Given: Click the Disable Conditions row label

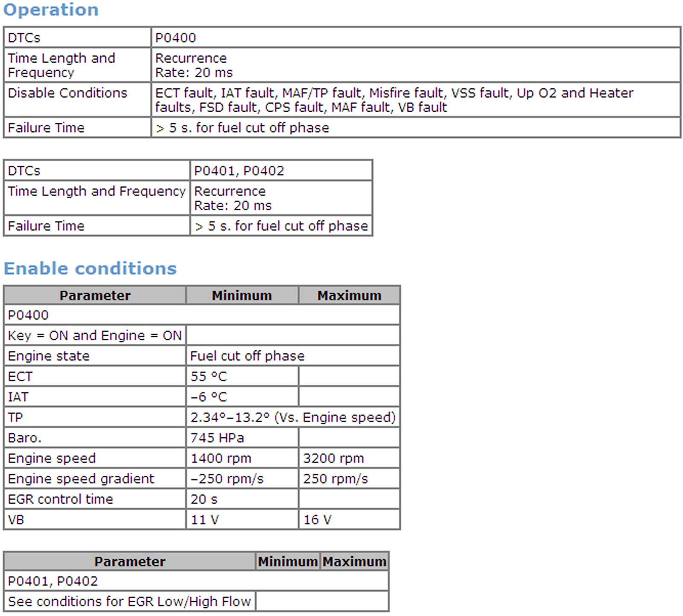Looking at the screenshot, I should [x=67, y=93].
